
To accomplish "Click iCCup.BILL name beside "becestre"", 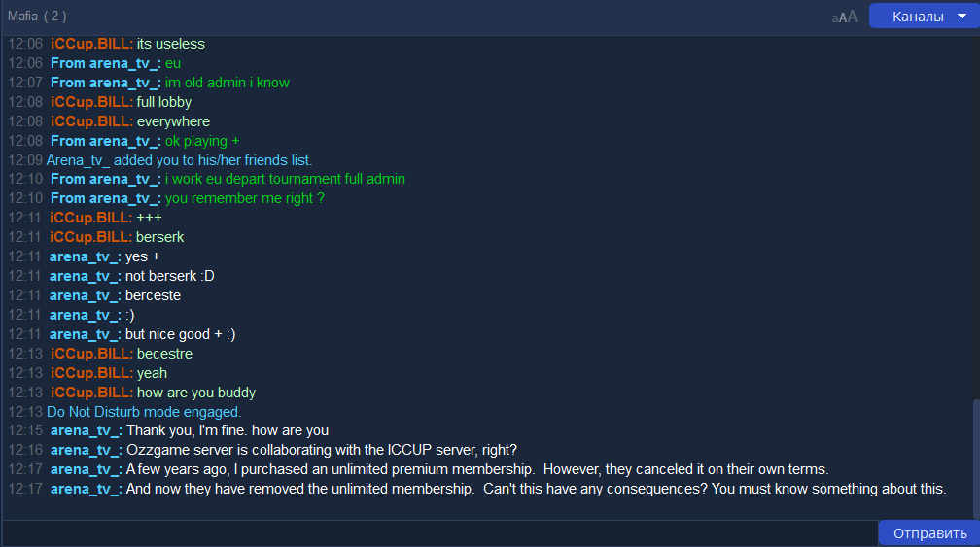I will 91,354.
